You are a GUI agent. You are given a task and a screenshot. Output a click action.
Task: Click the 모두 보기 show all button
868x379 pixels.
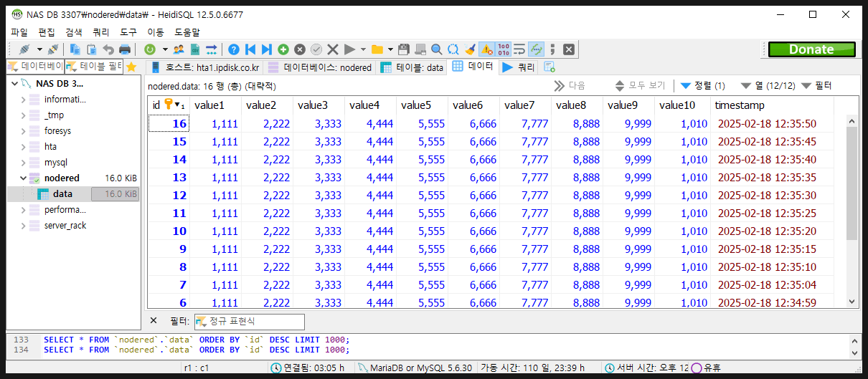tap(641, 86)
